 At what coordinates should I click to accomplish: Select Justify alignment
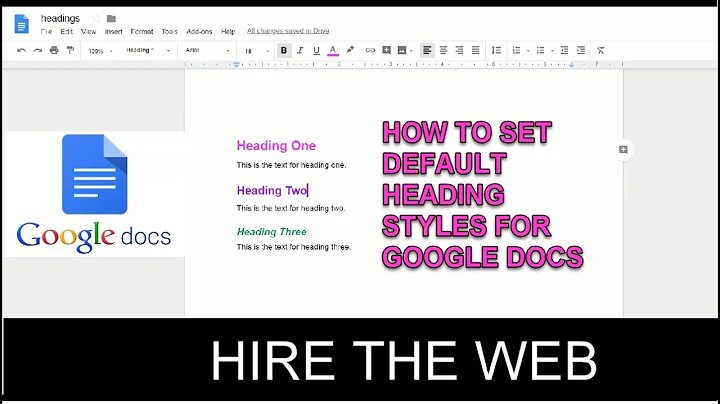coord(476,50)
